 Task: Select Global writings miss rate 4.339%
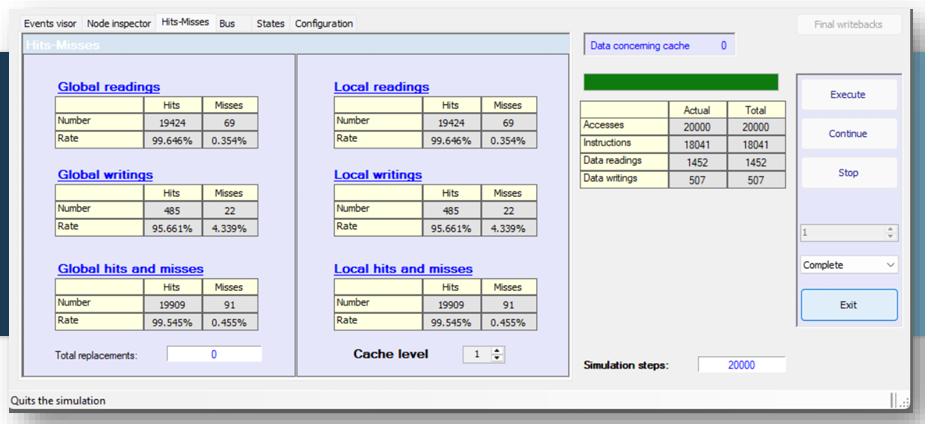229,228
